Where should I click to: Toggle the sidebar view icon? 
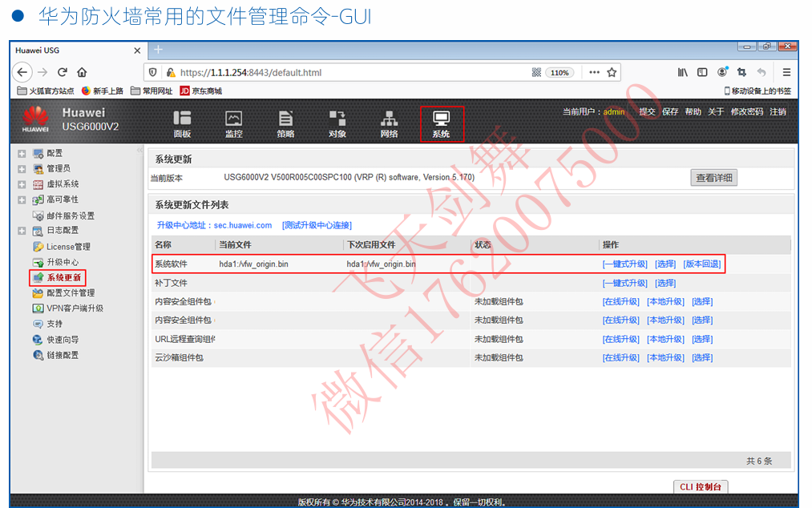[x=702, y=72]
